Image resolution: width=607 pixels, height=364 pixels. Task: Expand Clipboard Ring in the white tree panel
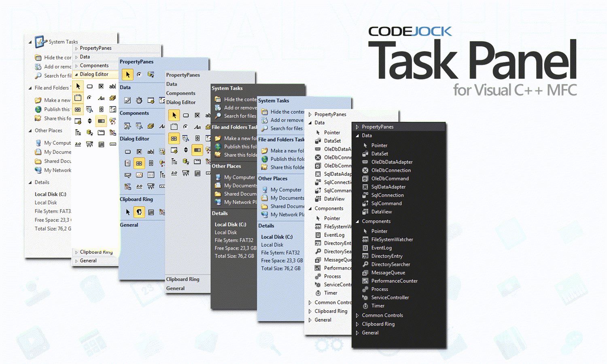tap(310, 311)
